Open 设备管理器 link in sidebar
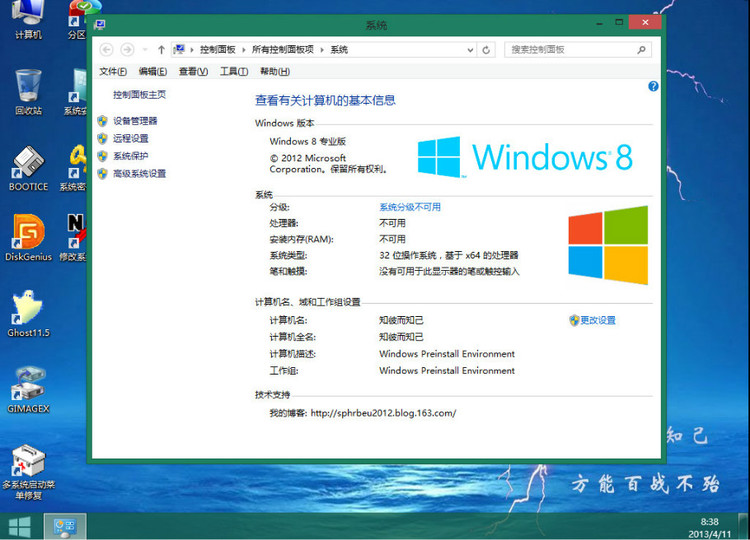The width and height of the screenshot is (750, 540). 135,121
